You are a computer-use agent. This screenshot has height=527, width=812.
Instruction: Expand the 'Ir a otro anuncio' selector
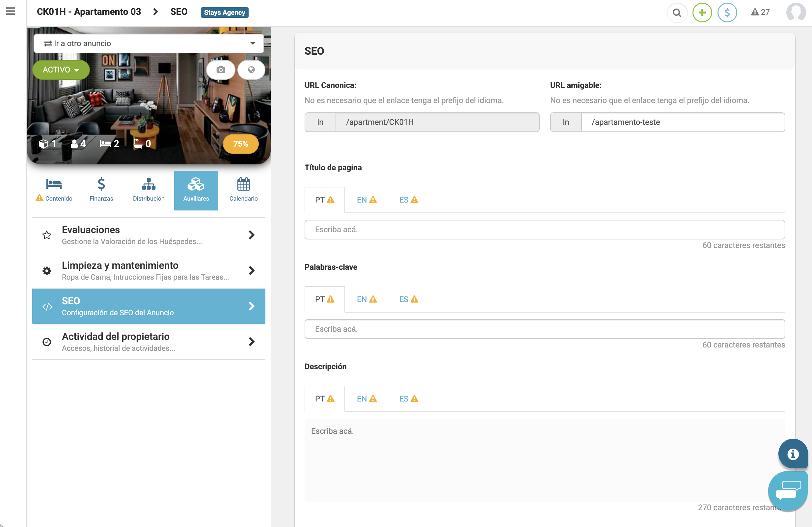pyautogui.click(x=149, y=43)
